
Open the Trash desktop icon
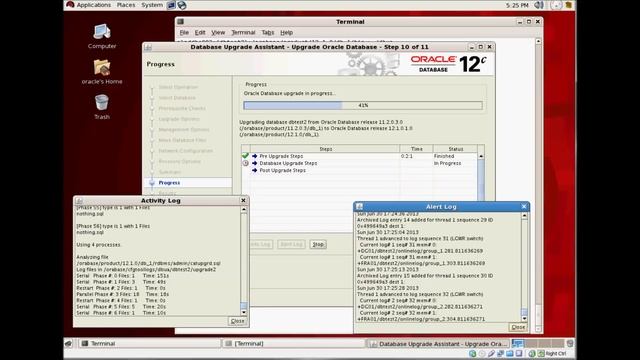pos(102,102)
